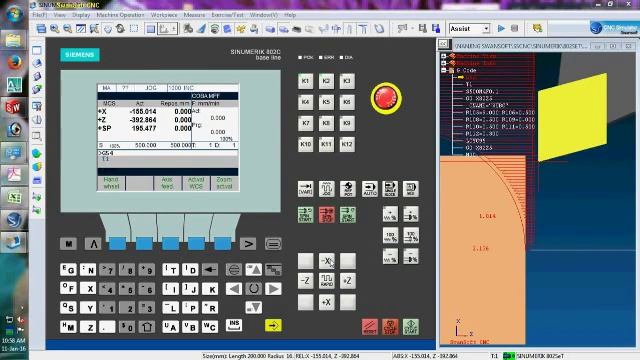This screenshot has height=360, width=640.
Task: Open the Workpiece menu
Action: point(164,15)
